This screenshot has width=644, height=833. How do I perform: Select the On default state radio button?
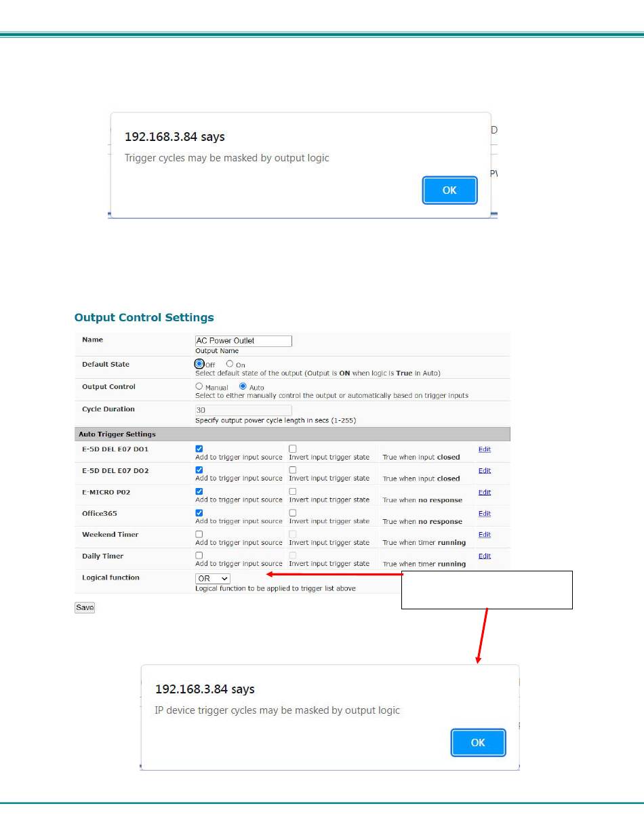click(230, 364)
